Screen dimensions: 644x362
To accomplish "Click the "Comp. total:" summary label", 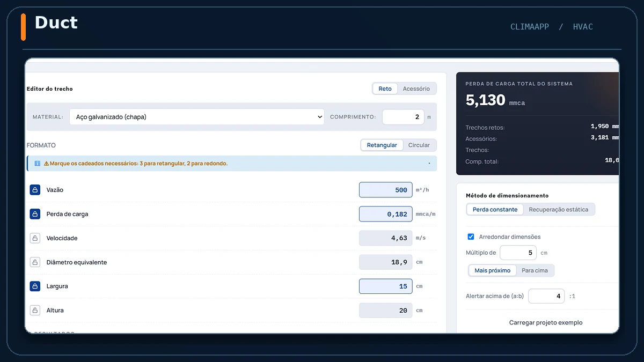I will [482, 161].
